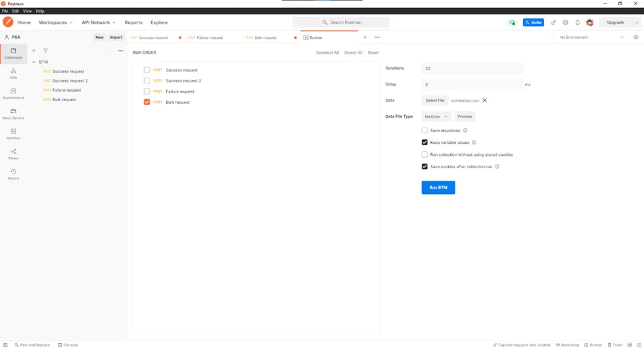Disable Save cookies after collection run
644x349 pixels.
coord(425,167)
